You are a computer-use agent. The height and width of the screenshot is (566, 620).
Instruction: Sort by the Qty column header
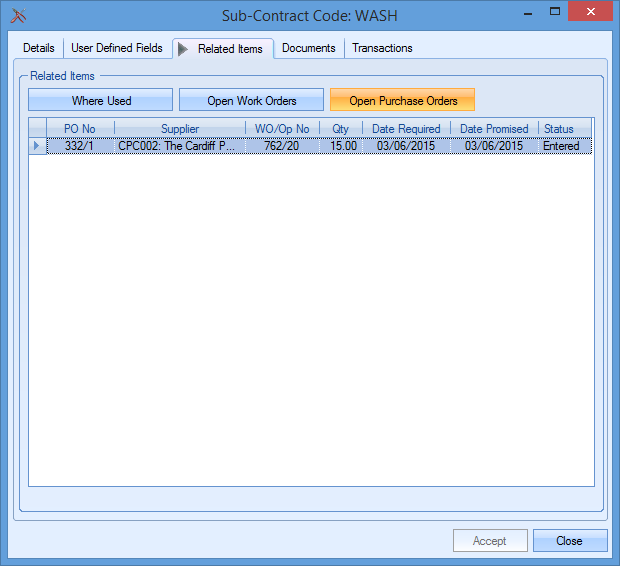tap(341, 129)
